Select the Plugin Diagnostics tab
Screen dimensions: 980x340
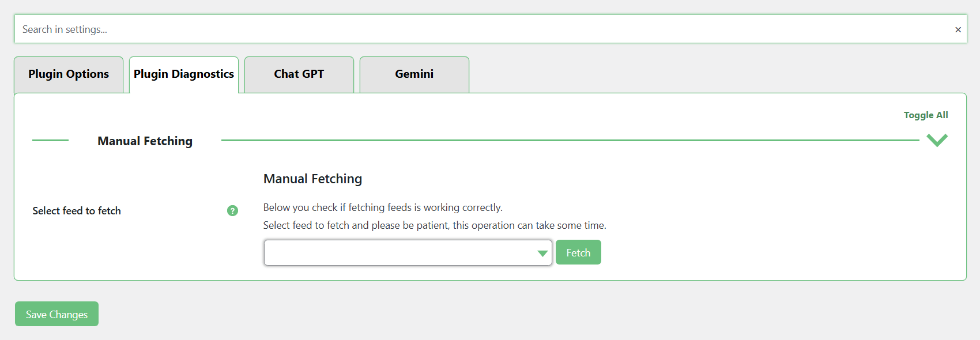184,74
